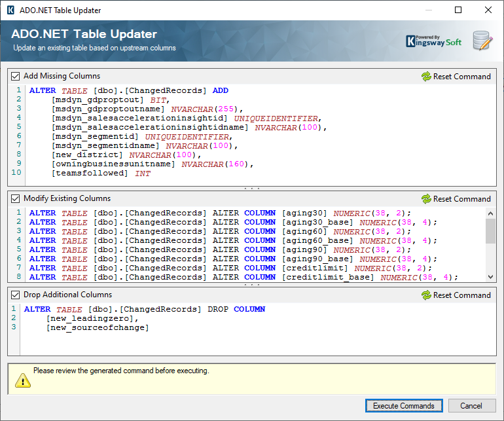This screenshot has height=421, width=504.
Task: Disable the Drop Additional Columns checkbox
Action: [x=15, y=295]
